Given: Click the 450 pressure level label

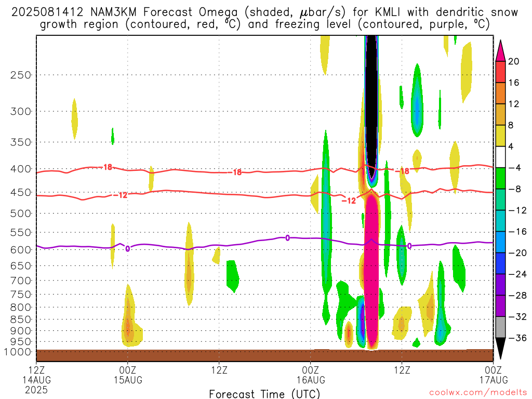Looking at the screenshot, I should pos(21,192).
